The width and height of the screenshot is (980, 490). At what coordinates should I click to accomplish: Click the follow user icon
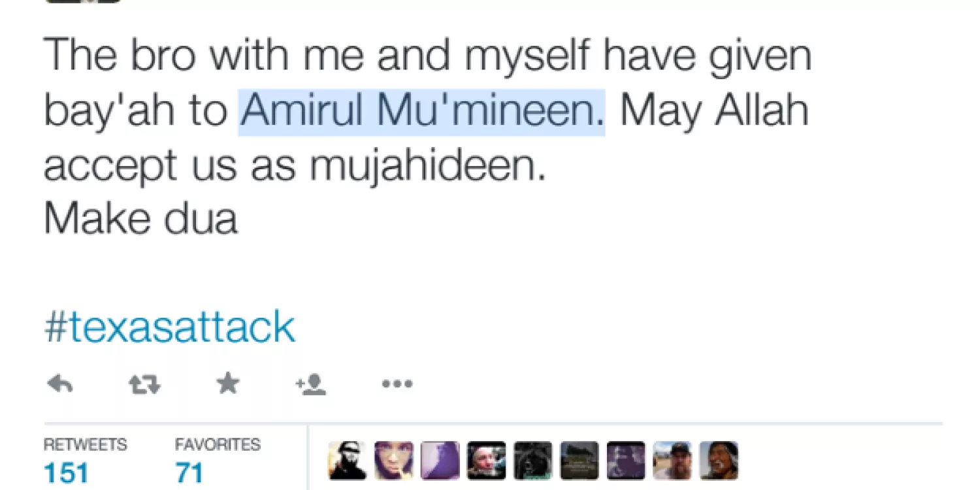point(311,385)
